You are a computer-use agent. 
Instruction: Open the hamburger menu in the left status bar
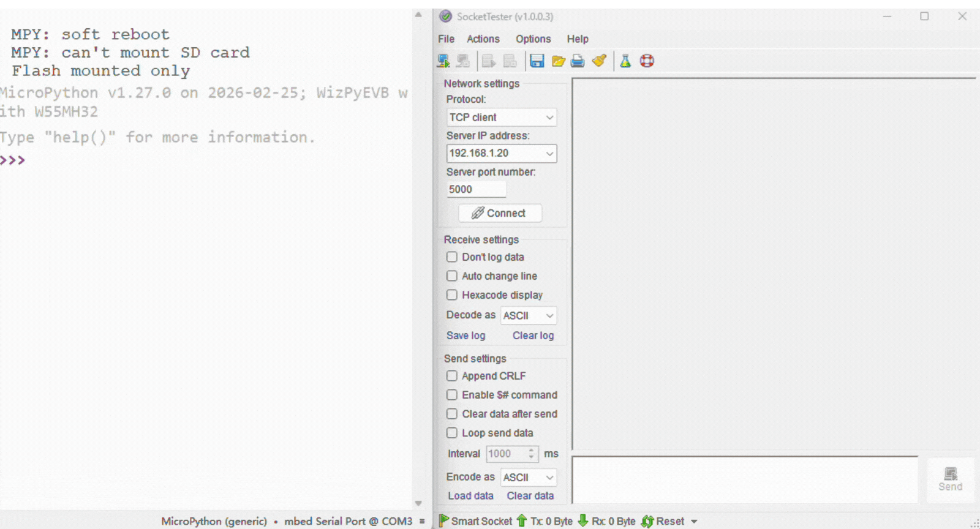(x=422, y=521)
